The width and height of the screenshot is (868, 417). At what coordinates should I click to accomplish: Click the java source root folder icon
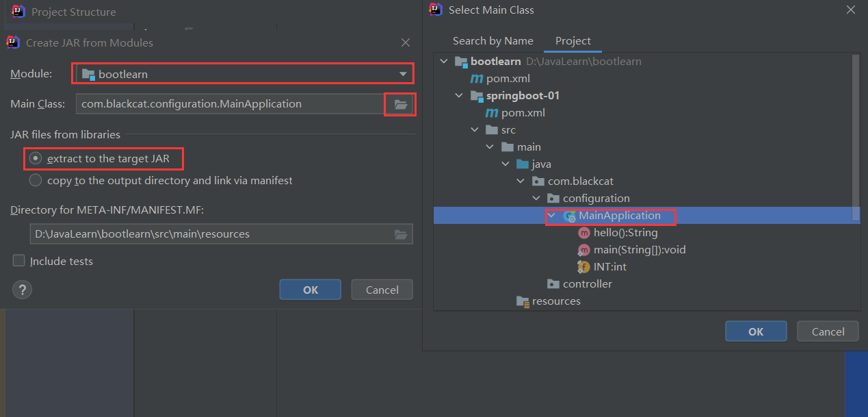pos(523,164)
